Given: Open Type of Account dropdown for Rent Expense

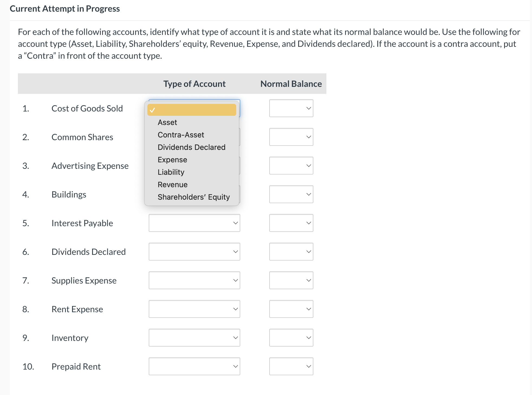Looking at the screenshot, I should 194,309.
